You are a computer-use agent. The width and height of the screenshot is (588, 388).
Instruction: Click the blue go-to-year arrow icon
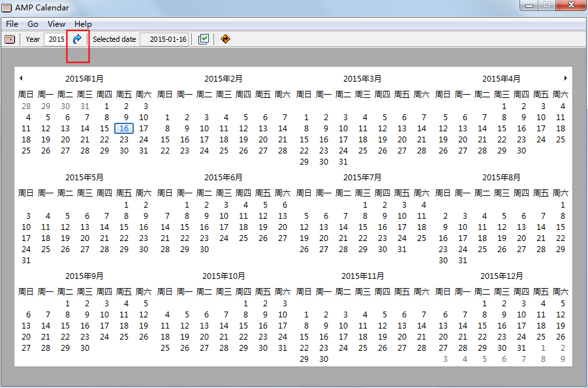point(77,39)
